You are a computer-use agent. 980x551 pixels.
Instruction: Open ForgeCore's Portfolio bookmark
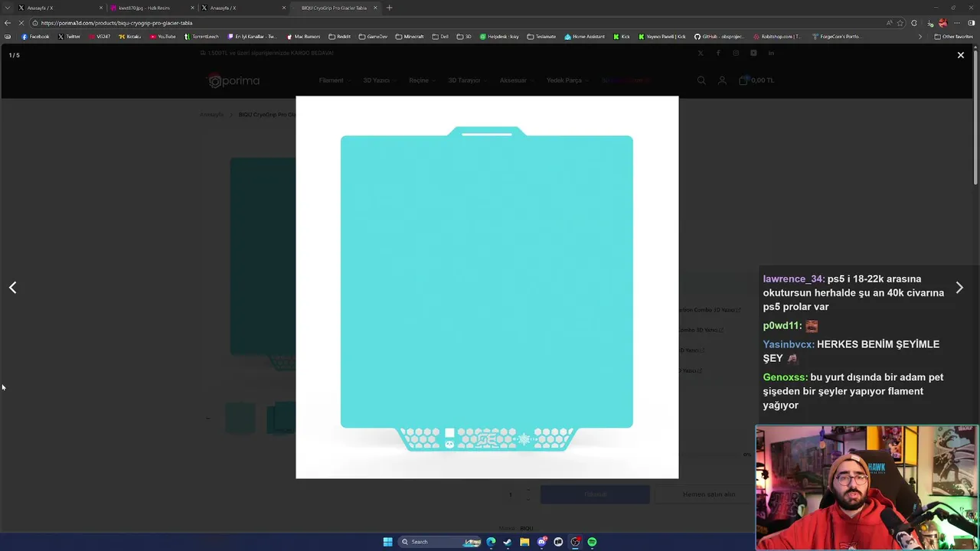point(836,37)
